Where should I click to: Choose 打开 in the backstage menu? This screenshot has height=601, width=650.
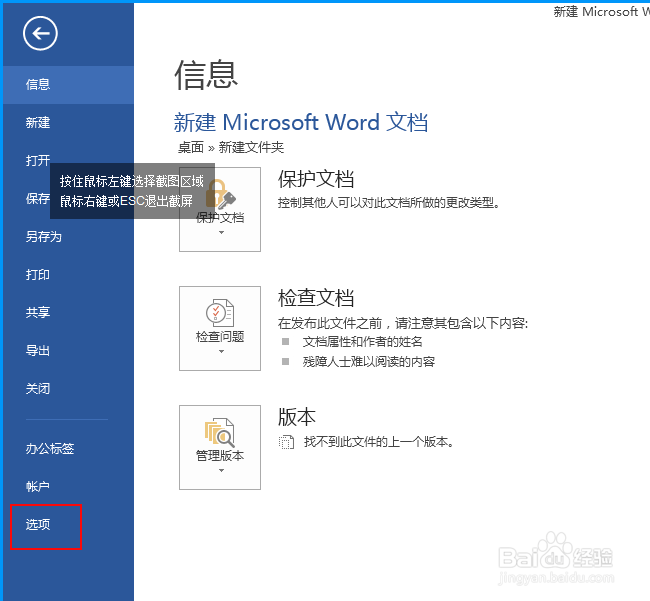(38, 160)
